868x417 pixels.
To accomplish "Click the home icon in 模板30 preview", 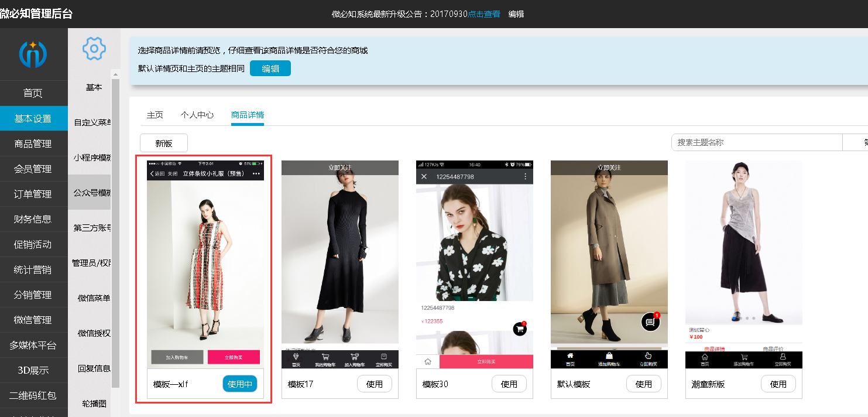I will (428, 361).
